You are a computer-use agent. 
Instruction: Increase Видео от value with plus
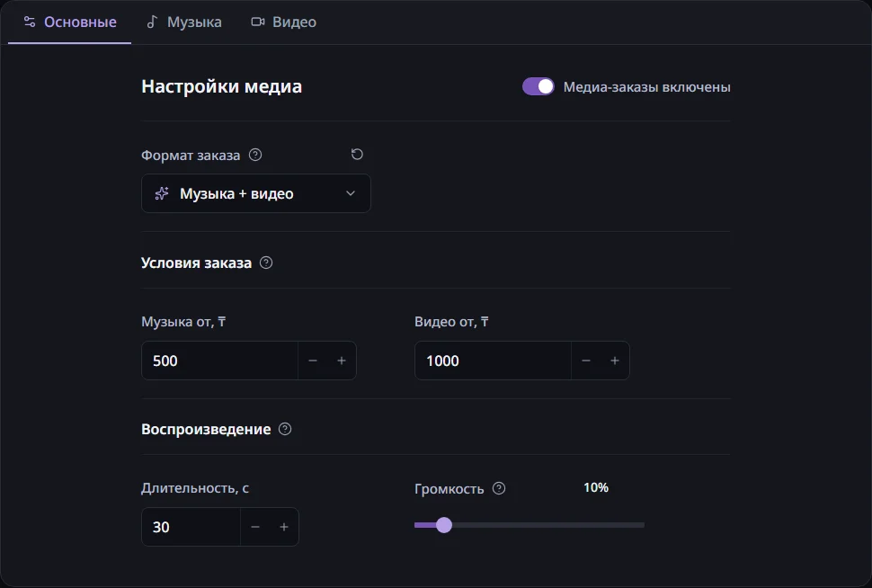tap(615, 361)
